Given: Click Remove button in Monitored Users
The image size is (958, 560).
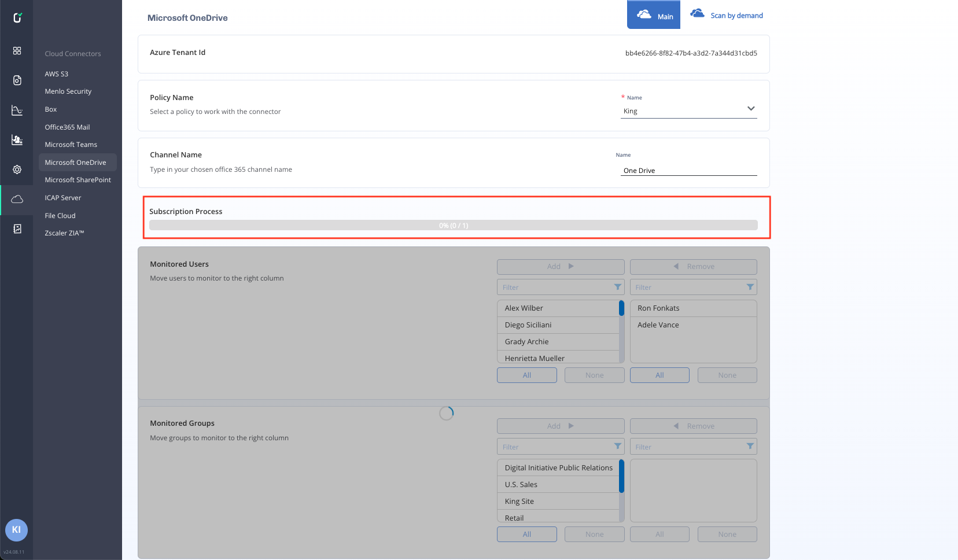Looking at the screenshot, I should point(694,267).
